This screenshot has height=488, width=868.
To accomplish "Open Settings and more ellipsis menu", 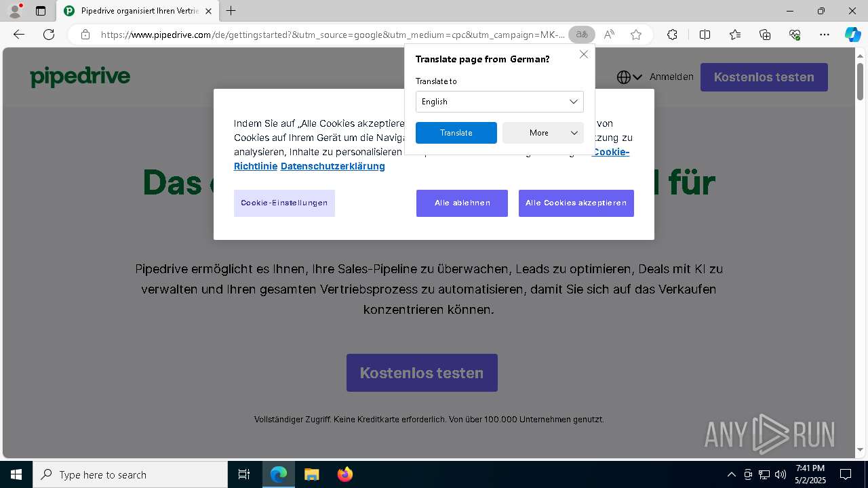I will pos(825,35).
